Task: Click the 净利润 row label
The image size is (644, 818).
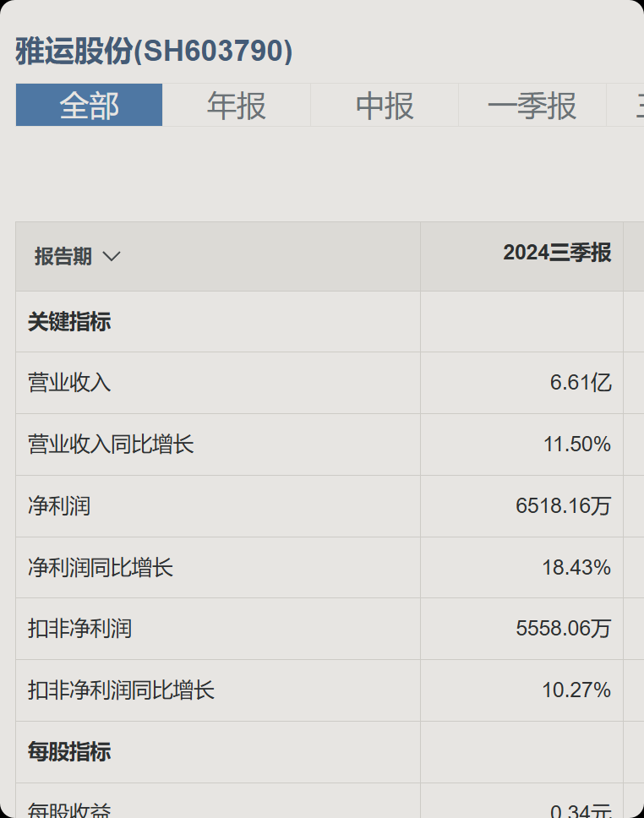Action: point(59,506)
